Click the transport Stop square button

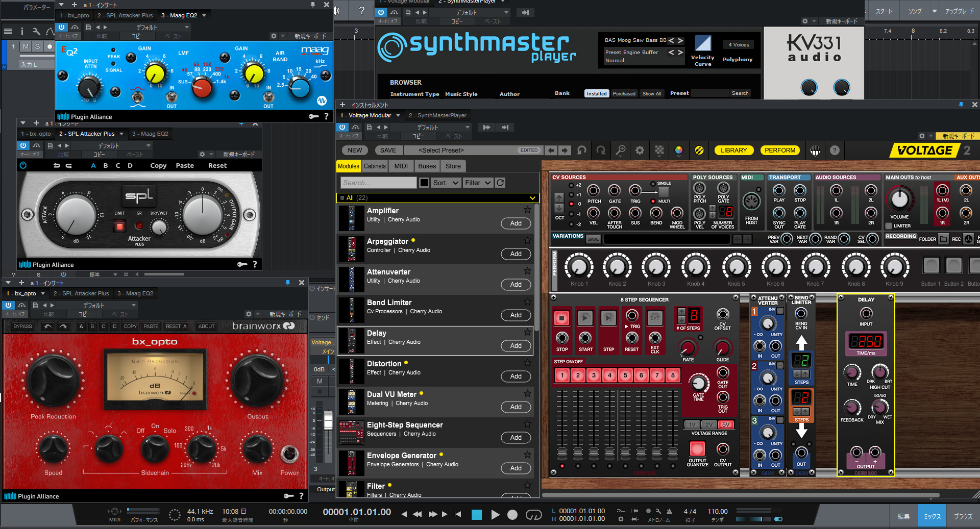(477, 515)
